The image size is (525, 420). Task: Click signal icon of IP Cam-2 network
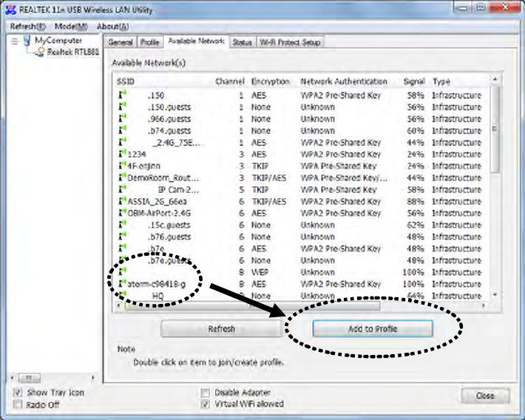pyautogui.click(x=123, y=189)
